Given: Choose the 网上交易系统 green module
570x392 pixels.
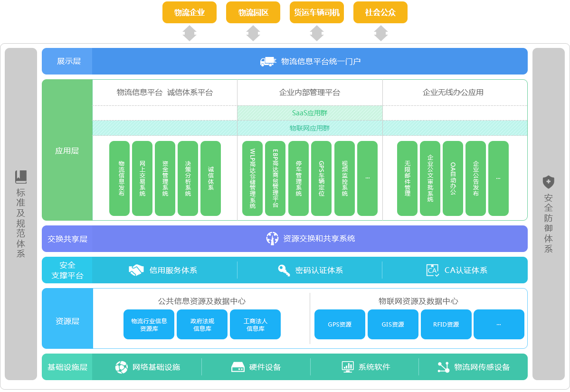Looking at the screenshot, I should click(142, 178).
